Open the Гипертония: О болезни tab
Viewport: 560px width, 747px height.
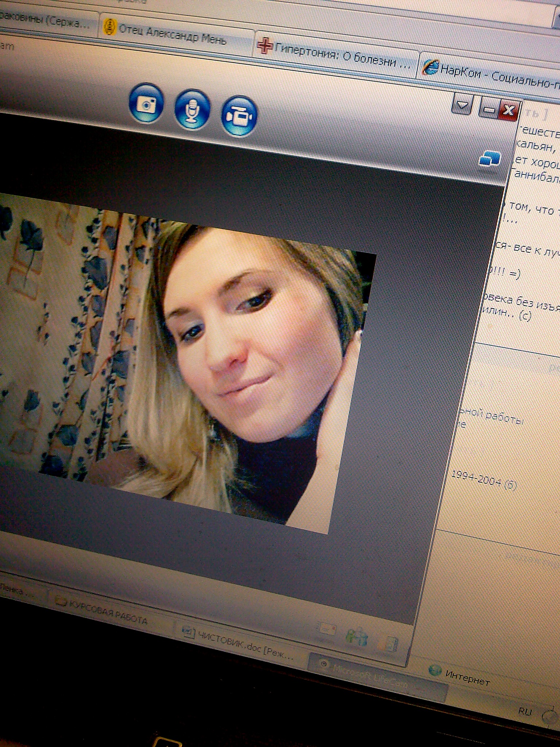point(335,55)
